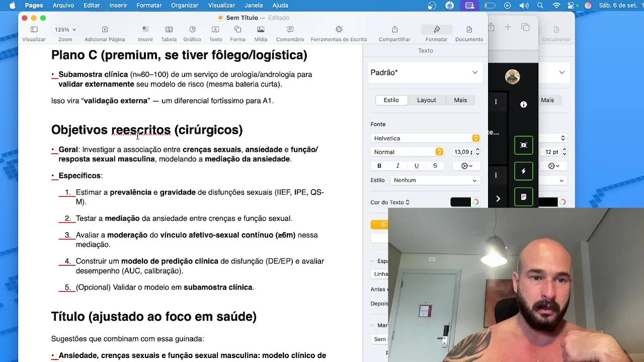Image resolution: width=644 pixels, height=362 pixels.
Task: Open the Sem marcadores list dropdown
Action: (380, 339)
